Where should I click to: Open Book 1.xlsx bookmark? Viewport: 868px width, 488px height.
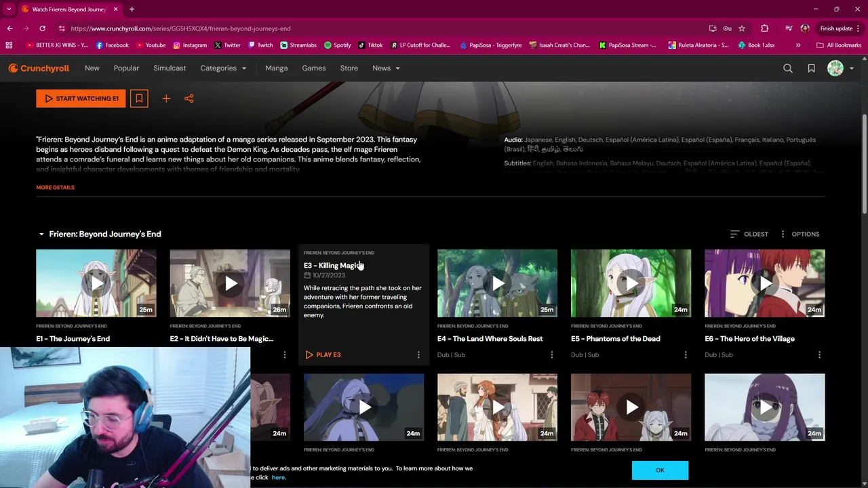[756, 45]
